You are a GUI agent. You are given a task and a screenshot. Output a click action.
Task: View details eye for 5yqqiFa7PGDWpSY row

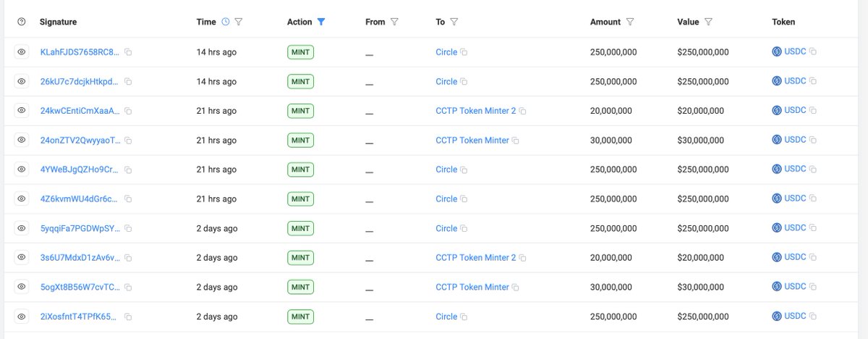pyautogui.click(x=22, y=228)
